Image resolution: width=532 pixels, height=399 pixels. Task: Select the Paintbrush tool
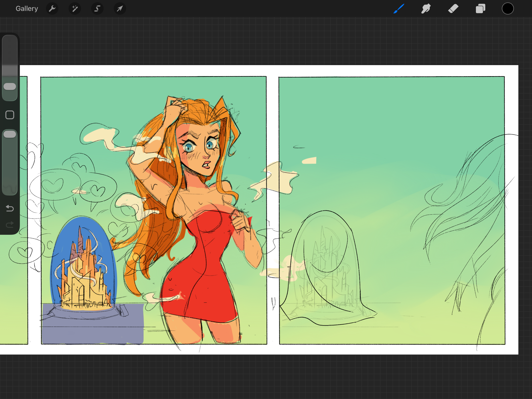tap(399, 9)
